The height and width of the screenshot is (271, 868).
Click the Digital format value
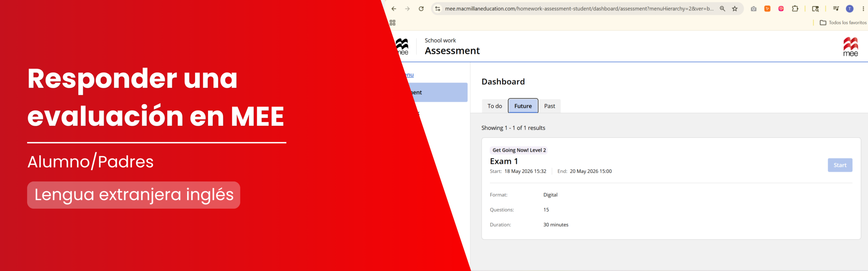coord(550,195)
